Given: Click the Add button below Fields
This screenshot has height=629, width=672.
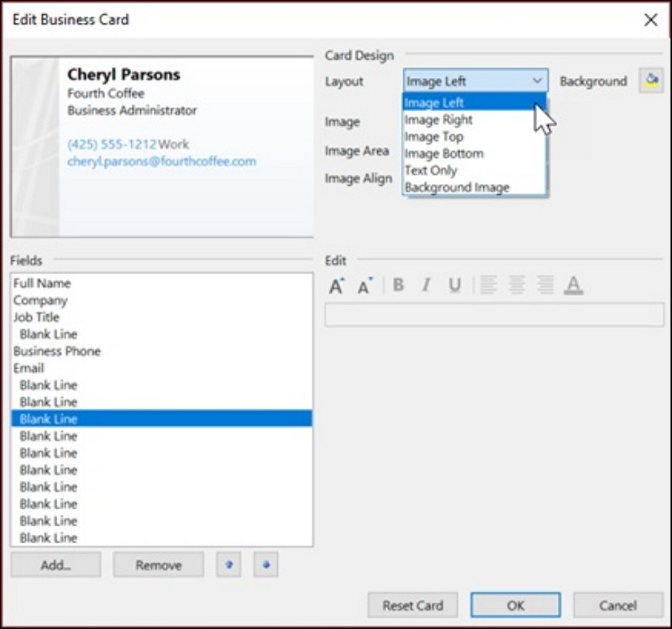Looking at the screenshot, I should click(x=55, y=564).
